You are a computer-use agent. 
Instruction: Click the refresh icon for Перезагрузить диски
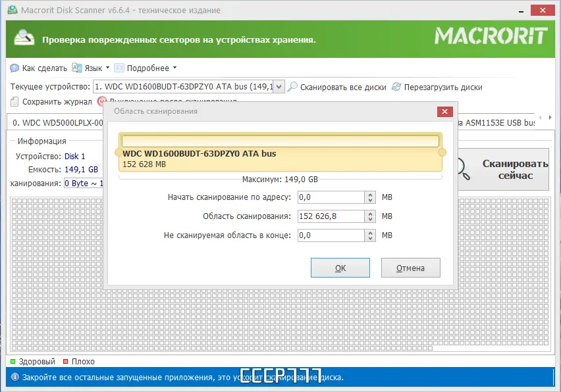point(396,87)
